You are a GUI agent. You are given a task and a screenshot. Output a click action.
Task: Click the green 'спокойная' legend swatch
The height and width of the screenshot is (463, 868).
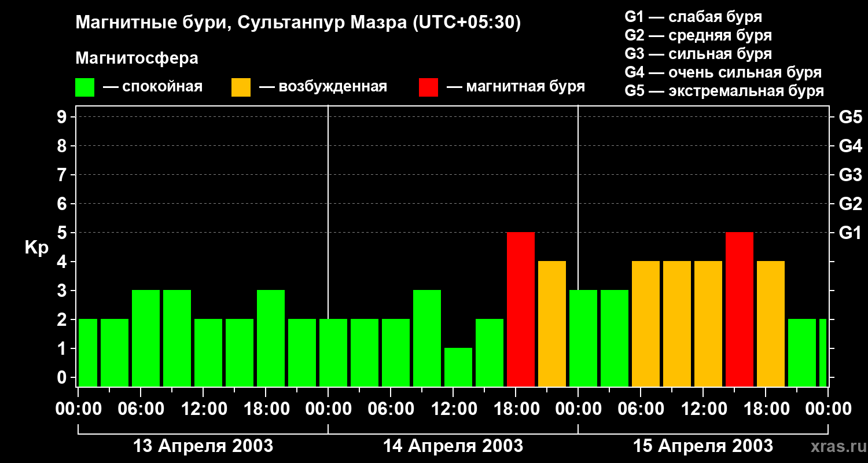[x=85, y=87]
